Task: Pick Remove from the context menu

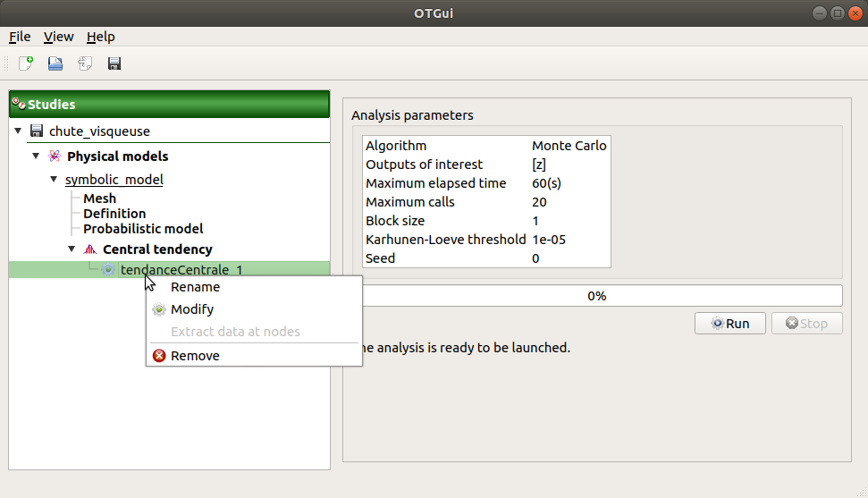Action: pos(195,356)
